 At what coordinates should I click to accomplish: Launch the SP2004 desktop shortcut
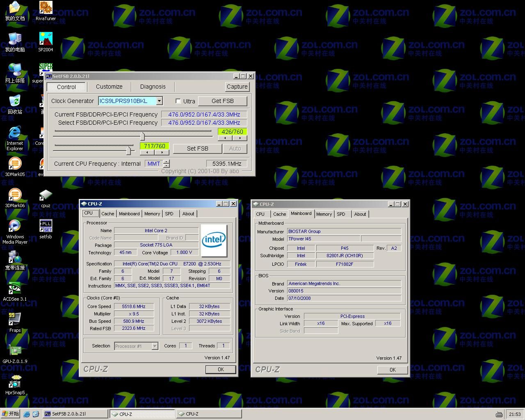point(46,42)
